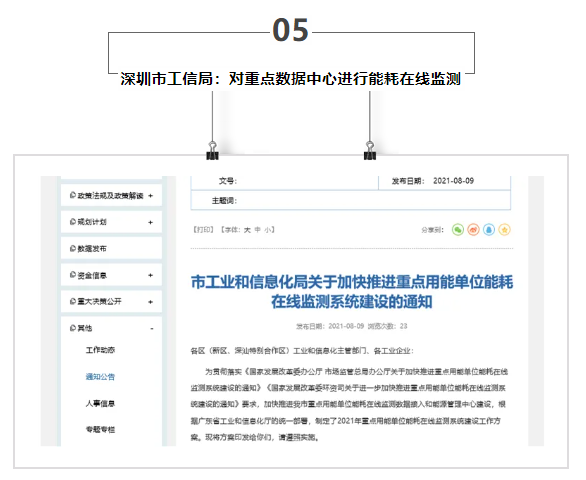Set font size to 大

247,230
